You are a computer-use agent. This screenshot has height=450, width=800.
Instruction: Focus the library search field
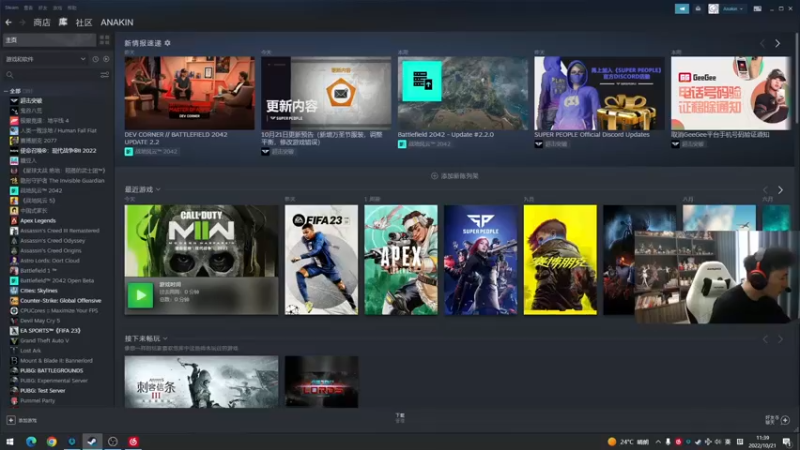(x=51, y=75)
